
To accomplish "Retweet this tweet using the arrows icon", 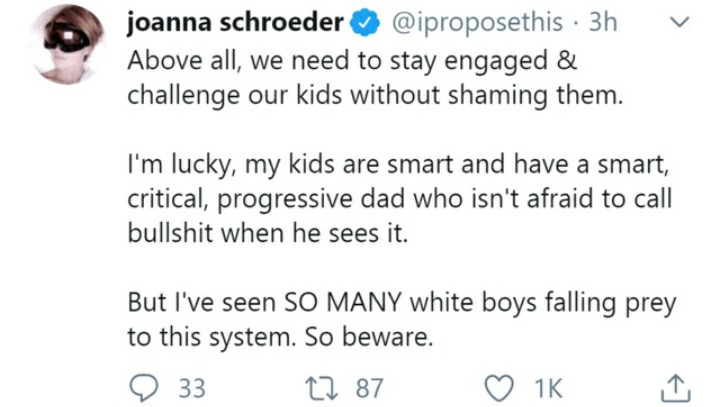I will [322, 389].
